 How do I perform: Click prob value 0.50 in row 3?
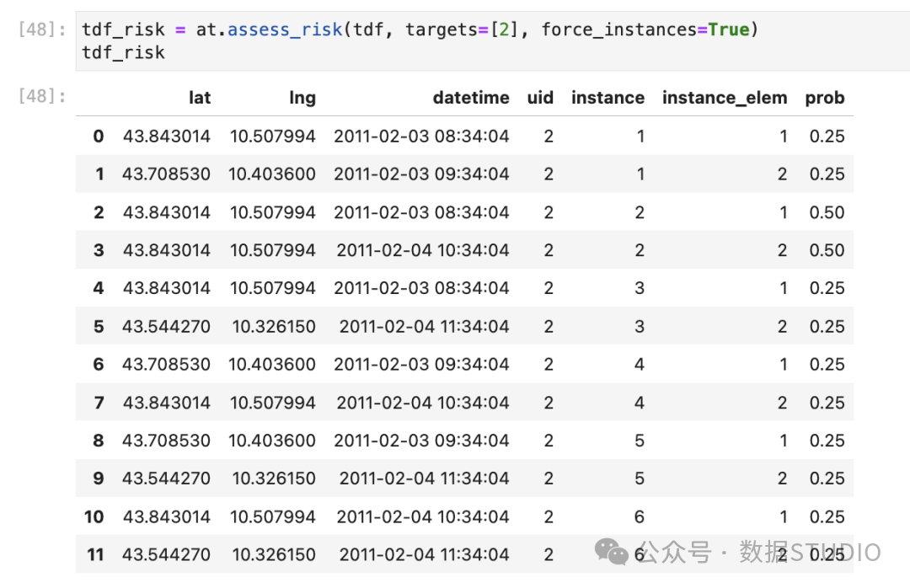pyautogui.click(x=827, y=250)
